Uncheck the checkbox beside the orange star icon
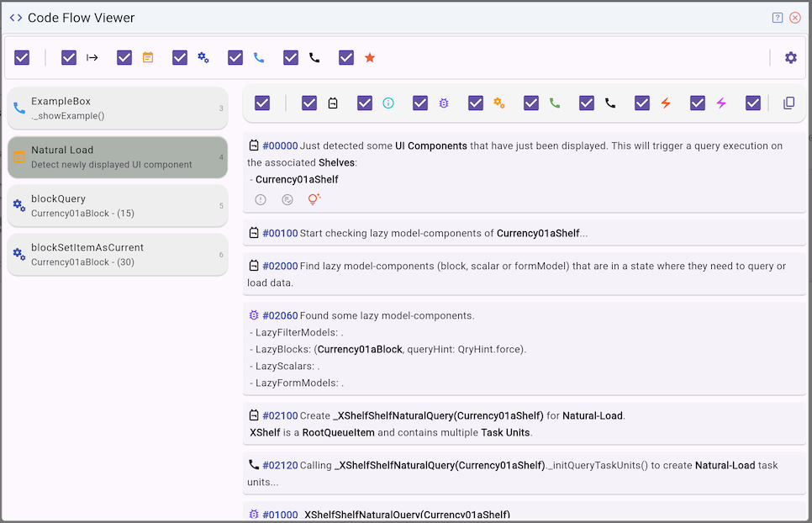This screenshot has height=523, width=812. [x=346, y=58]
